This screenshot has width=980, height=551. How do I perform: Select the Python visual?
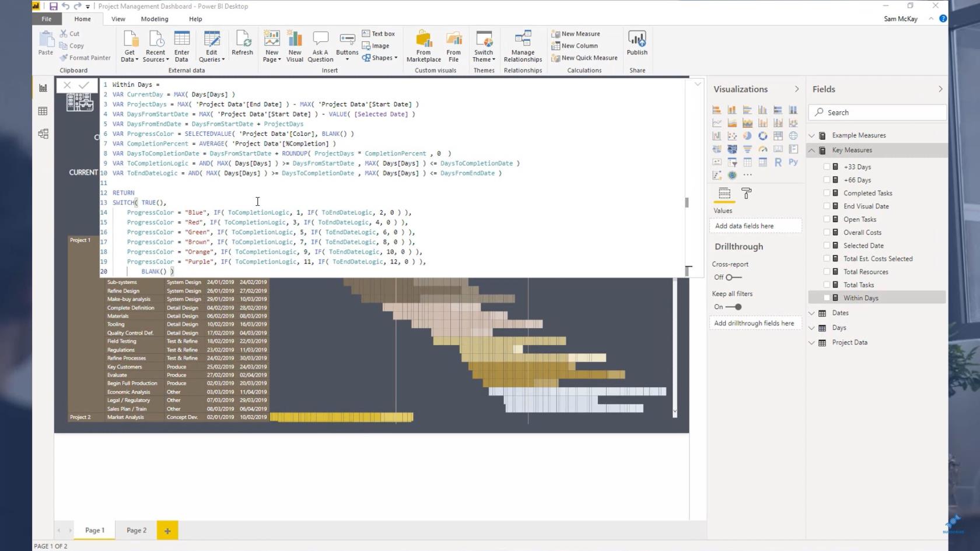[x=793, y=162]
